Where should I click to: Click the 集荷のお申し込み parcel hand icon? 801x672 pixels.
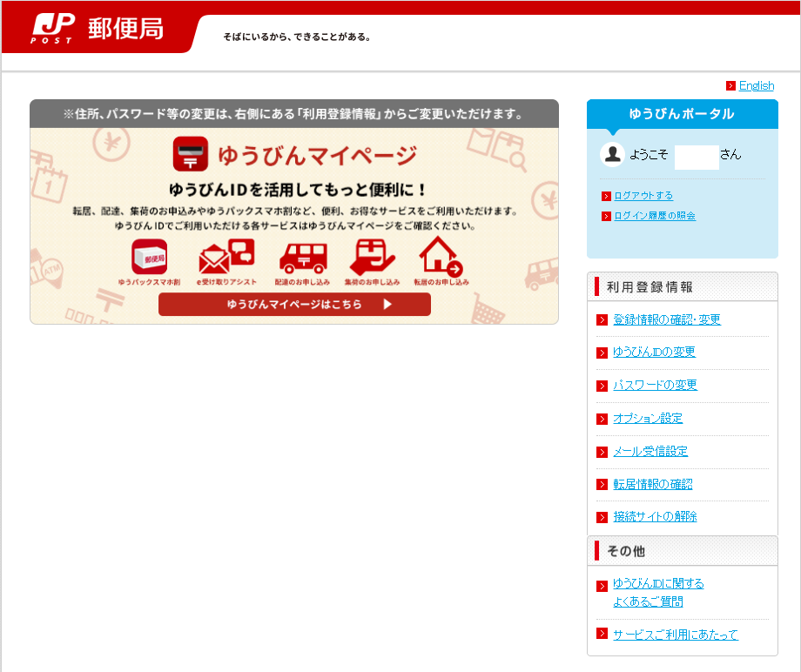pos(372,257)
